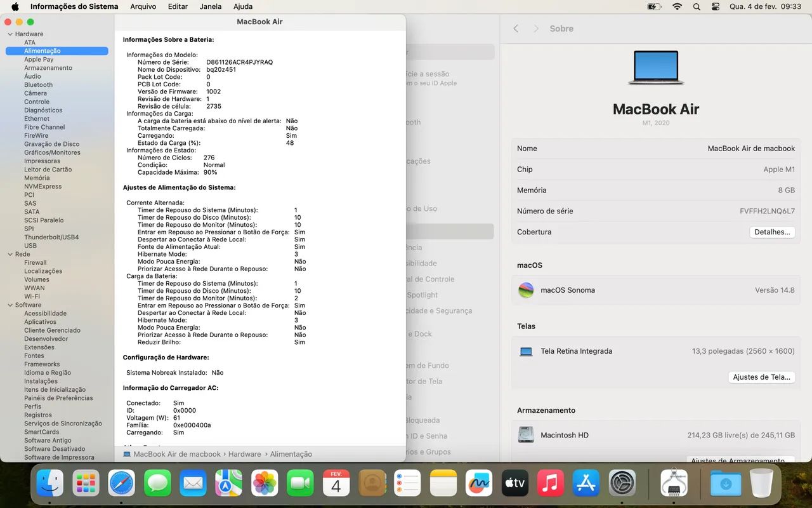Open the Arquivo menu
The image size is (812, 508).
coord(143,6)
